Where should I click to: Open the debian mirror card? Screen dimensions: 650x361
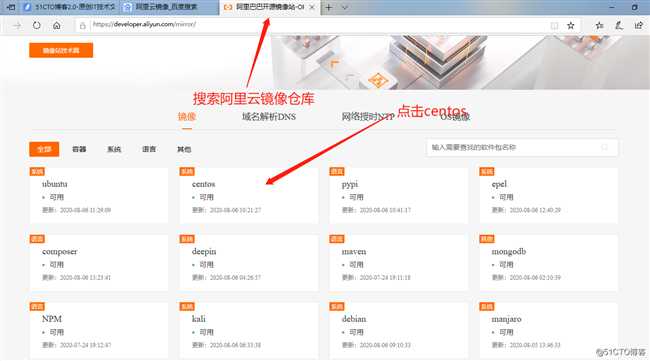(x=398, y=330)
